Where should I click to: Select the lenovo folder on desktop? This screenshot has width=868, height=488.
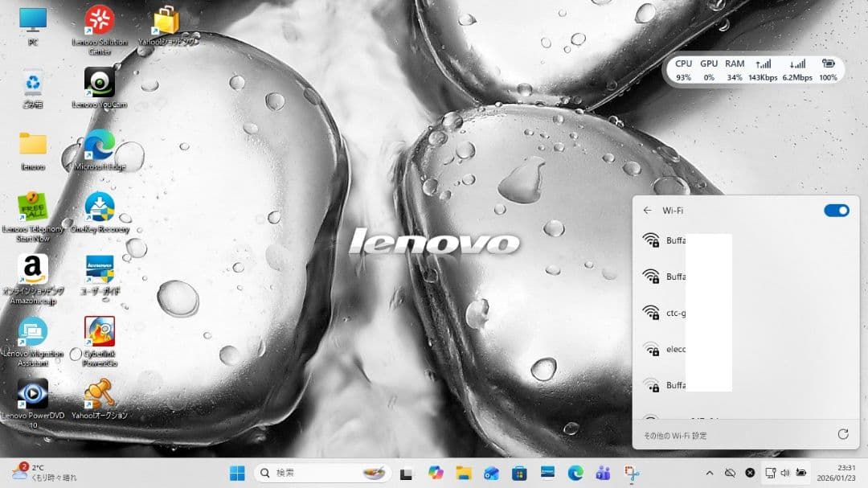pos(33,150)
